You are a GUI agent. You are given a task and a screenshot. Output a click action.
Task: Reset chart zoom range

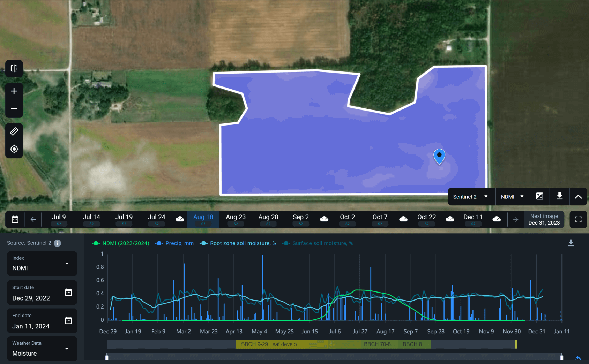[x=578, y=358]
